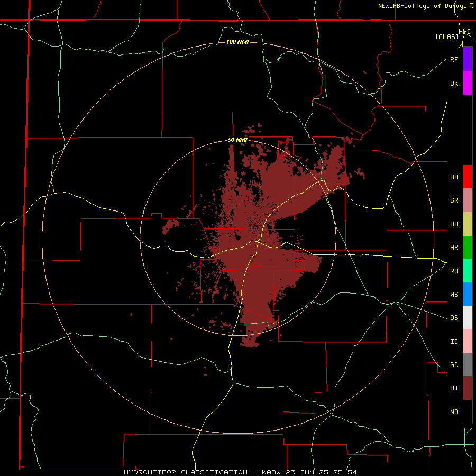Click the RA legend label
The image size is (476, 476).
[x=454, y=271]
